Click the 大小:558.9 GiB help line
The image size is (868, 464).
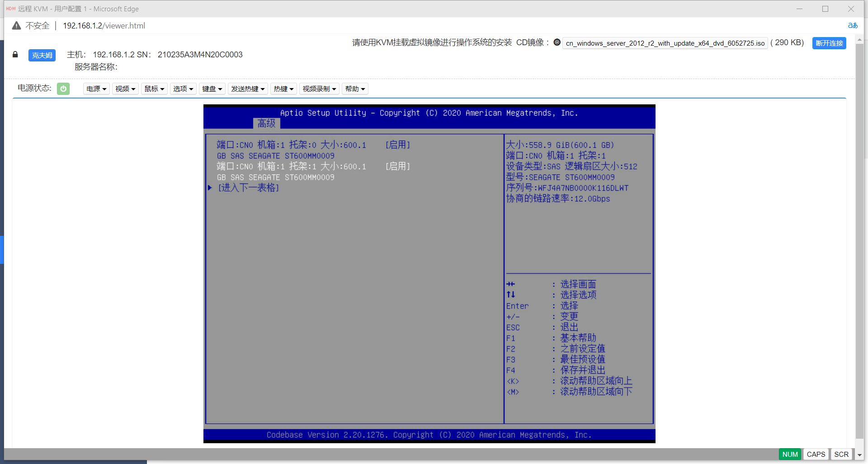560,145
